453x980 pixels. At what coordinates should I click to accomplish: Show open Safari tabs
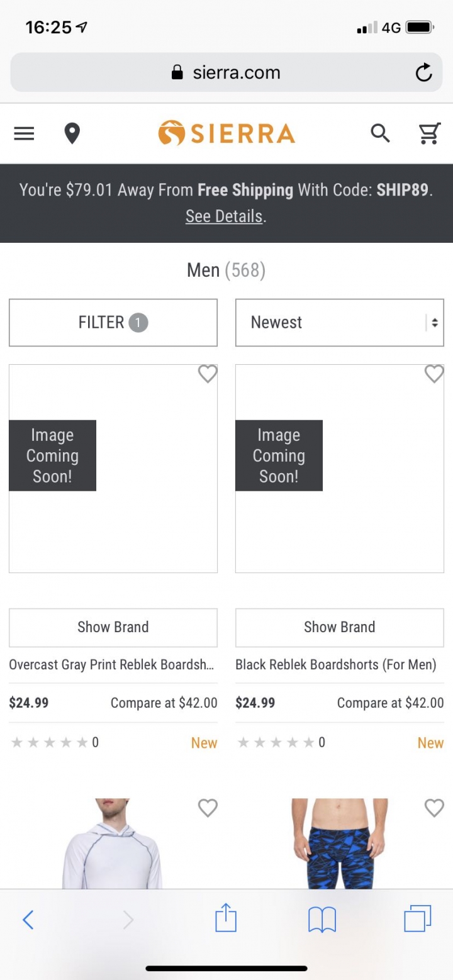(418, 919)
